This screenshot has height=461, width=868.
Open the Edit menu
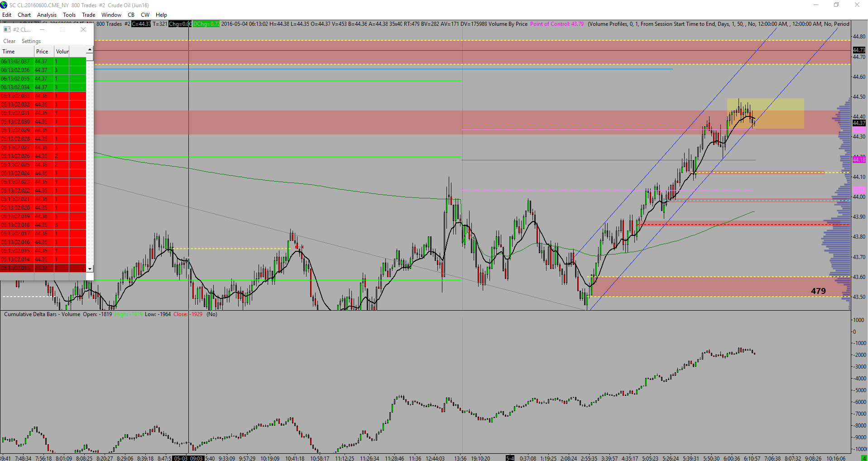coord(7,15)
